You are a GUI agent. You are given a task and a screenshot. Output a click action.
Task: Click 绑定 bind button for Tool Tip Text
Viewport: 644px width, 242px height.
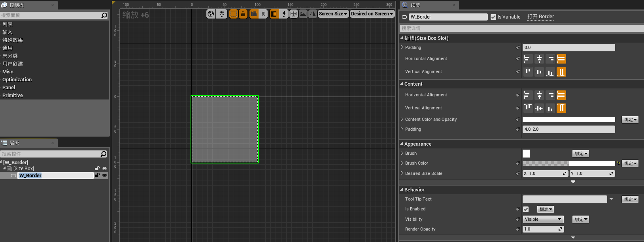(630, 199)
